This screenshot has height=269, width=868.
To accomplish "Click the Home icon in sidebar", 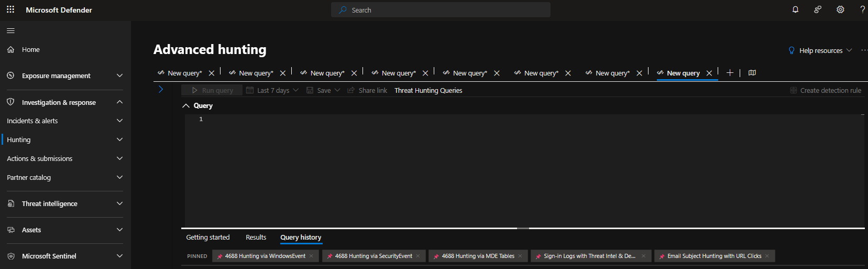I will 10,49.
